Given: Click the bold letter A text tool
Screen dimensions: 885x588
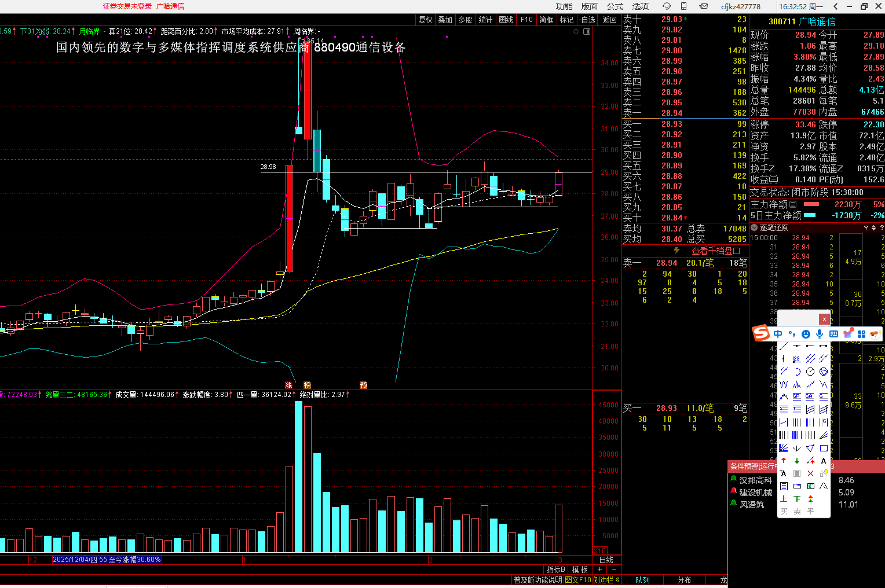Looking at the screenshot, I should click(x=824, y=461).
